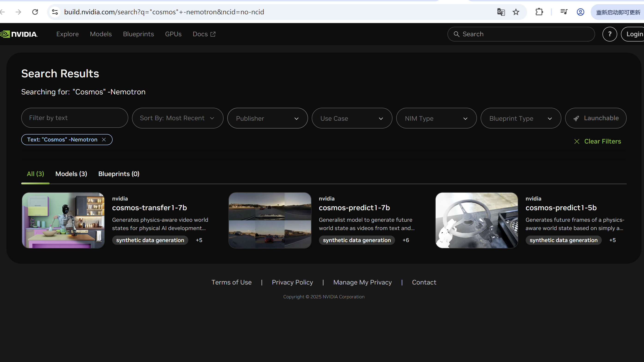Switch to the Models (3) tab

click(x=71, y=174)
